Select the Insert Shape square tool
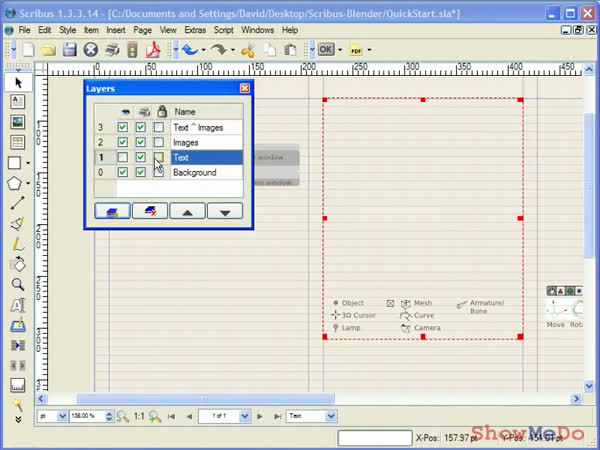 [15, 163]
